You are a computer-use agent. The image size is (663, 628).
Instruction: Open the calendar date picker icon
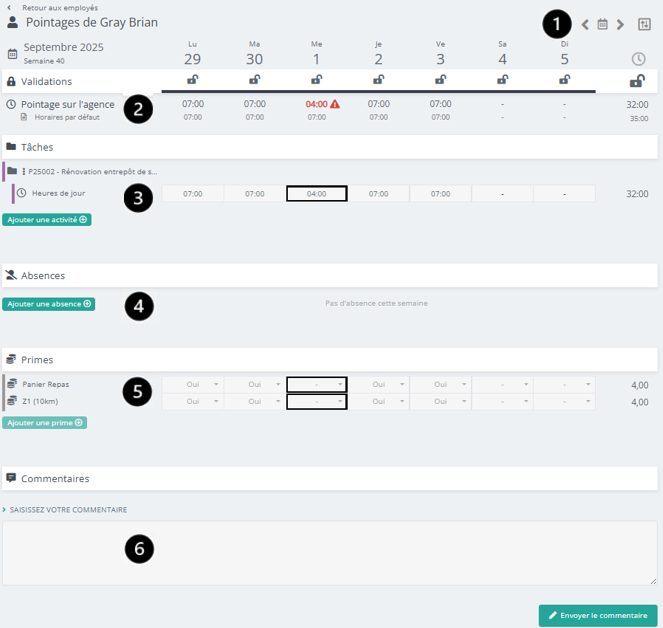click(x=602, y=24)
